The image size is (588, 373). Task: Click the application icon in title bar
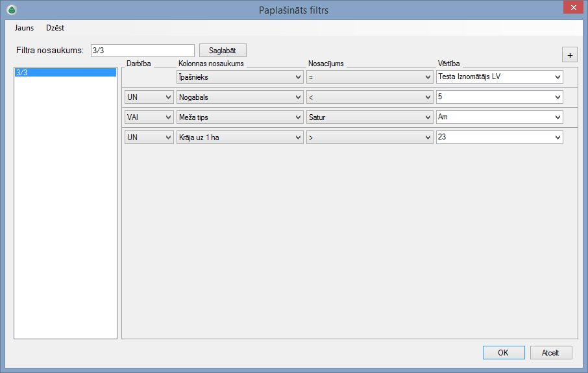(11, 10)
